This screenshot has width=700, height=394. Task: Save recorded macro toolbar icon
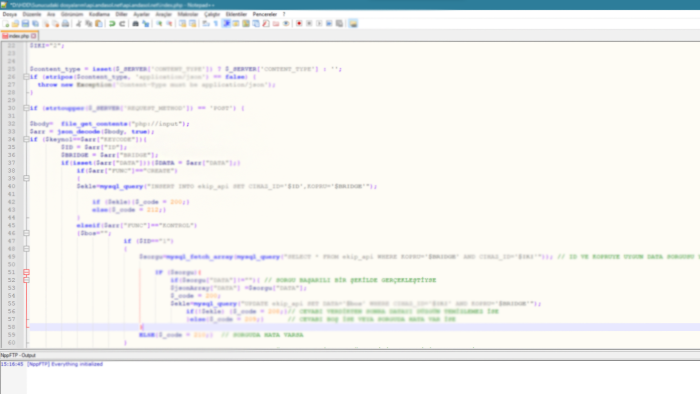click(339, 23)
